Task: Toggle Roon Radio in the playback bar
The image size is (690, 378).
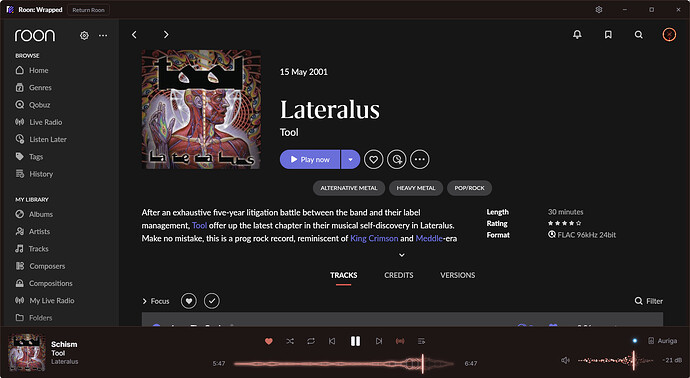Action: 400,341
